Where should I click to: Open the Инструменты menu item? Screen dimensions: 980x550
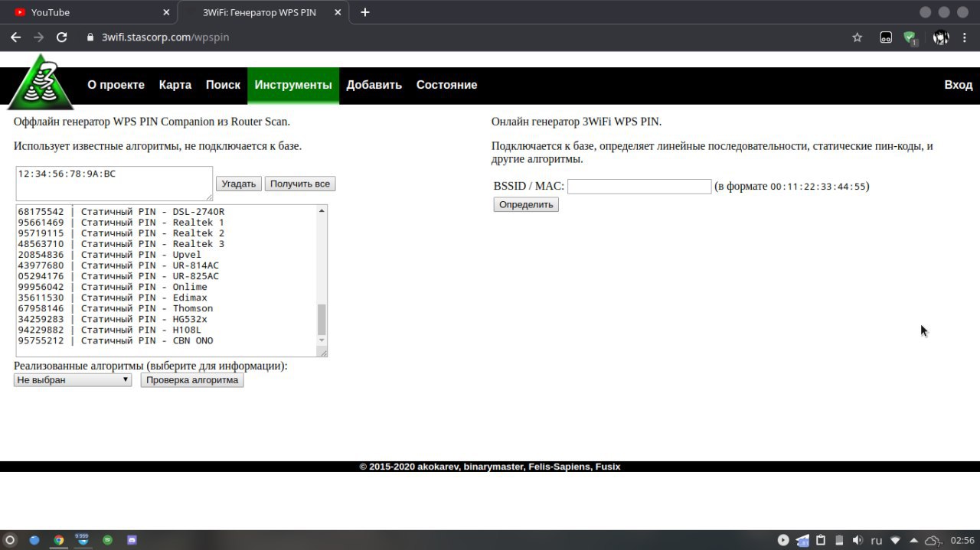293,85
